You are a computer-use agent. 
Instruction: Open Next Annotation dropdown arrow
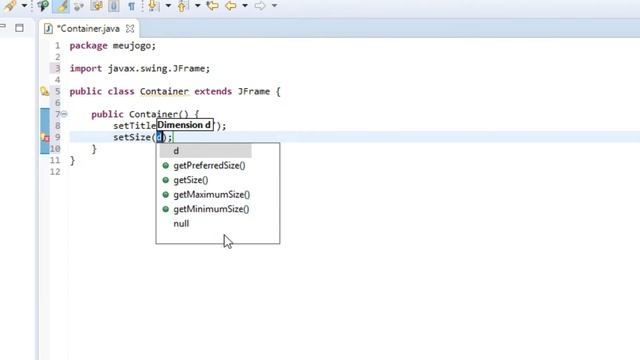(168, 6)
